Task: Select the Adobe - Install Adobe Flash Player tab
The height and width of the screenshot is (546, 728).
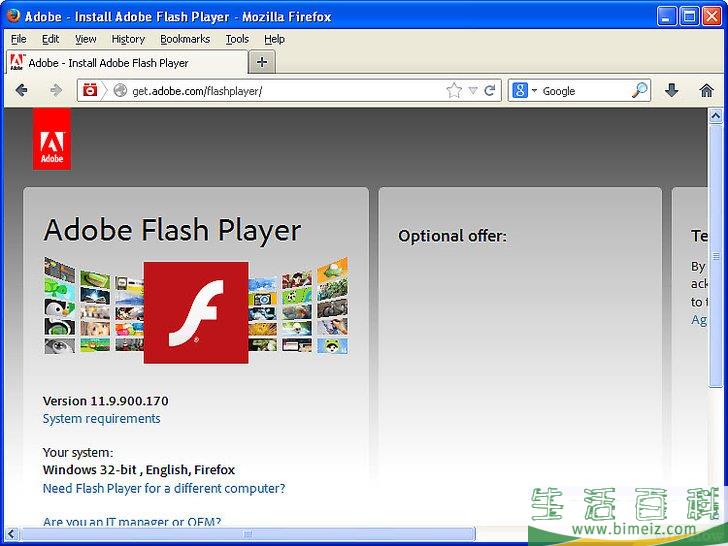Action: 126,62
